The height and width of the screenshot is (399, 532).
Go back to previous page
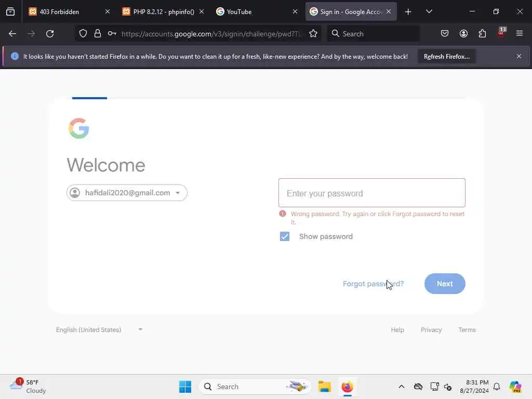[12, 34]
